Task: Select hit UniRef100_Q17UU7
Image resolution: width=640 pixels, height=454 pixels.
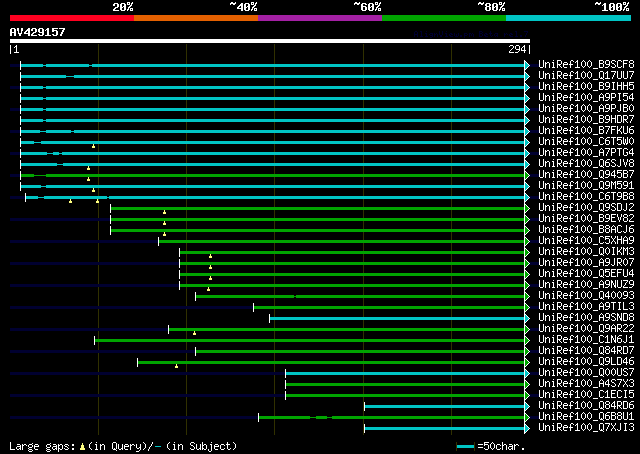Action: click(586, 76)
